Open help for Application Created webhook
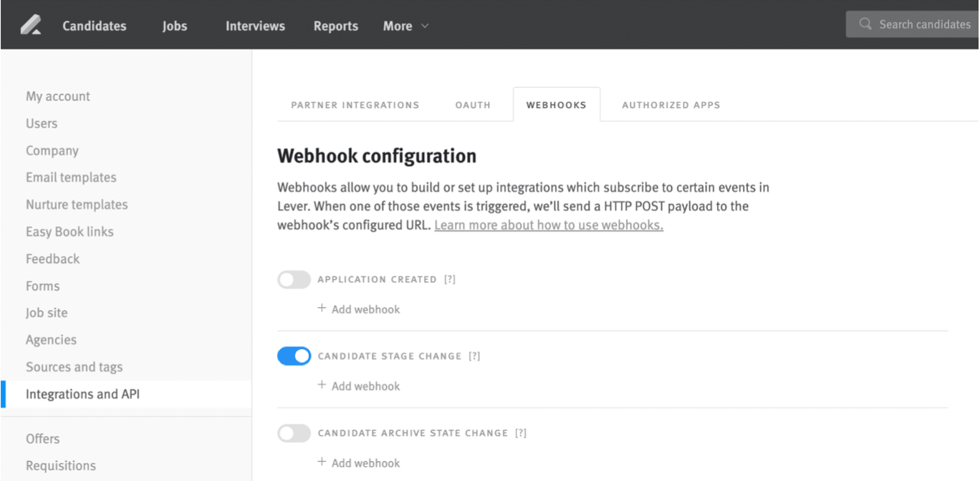 [x=451, y=279]
